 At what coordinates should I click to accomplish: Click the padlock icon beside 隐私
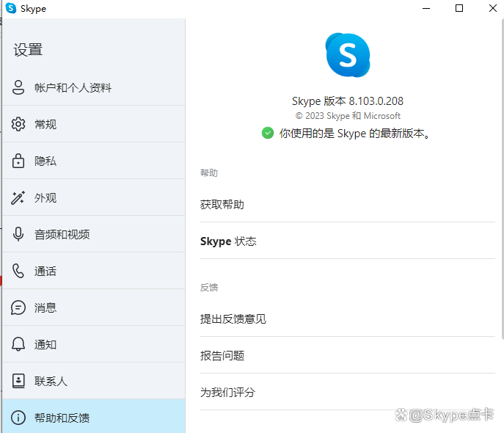coord(18,161)
